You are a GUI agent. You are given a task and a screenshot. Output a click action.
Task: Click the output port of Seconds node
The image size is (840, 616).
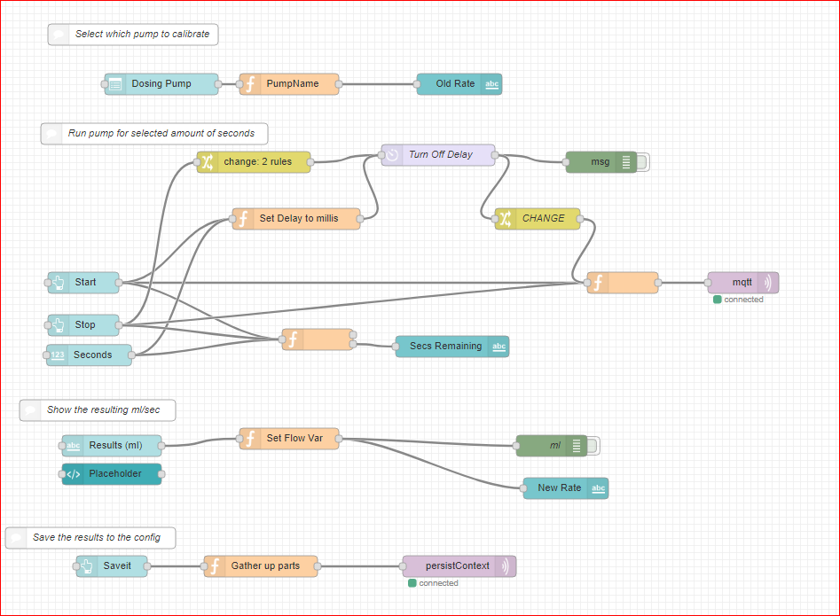132,355
